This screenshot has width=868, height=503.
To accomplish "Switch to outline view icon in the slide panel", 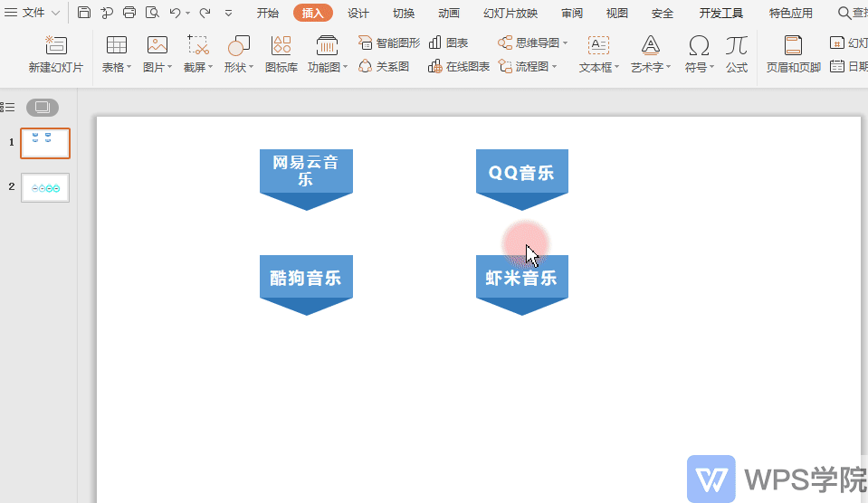I will coord(8,108).
